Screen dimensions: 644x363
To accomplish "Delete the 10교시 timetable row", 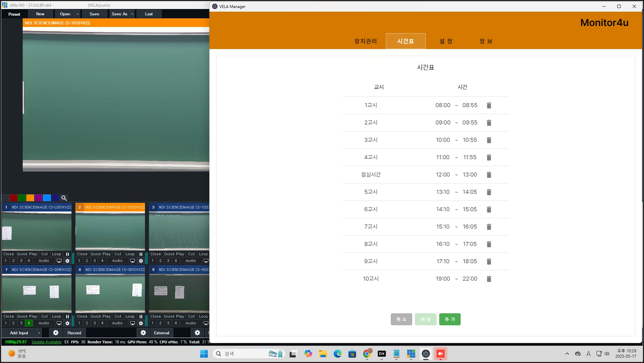I will coord(489,279).
